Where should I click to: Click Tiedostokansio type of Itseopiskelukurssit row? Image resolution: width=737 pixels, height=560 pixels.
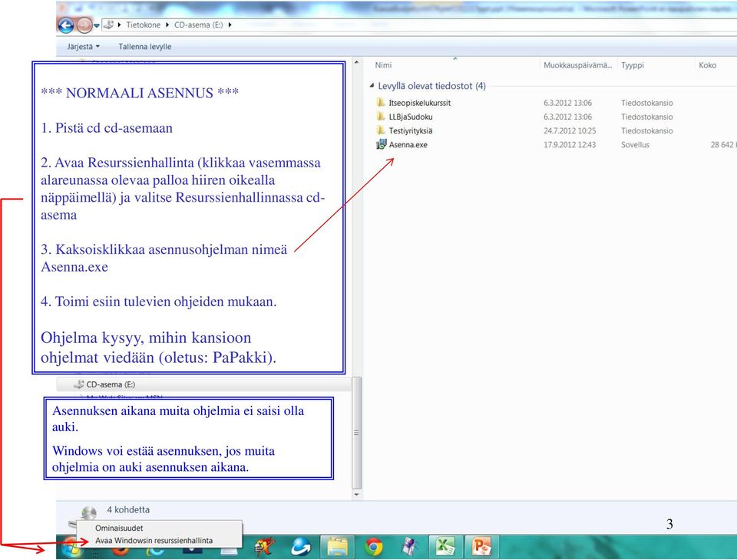[x=646, y=103]
